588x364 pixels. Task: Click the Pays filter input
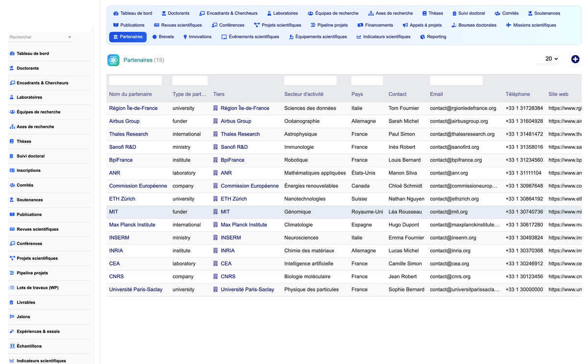[367, 81]
